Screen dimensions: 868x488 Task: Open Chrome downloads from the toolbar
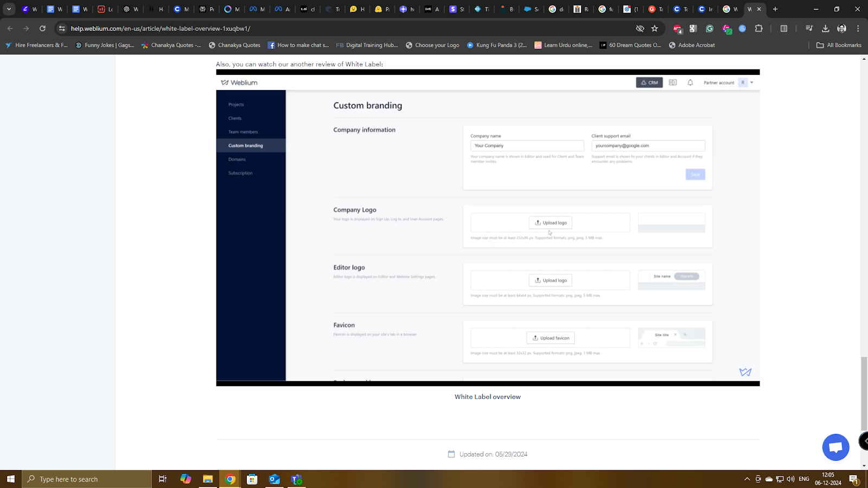pyautogui.click(x=825, y=28)
